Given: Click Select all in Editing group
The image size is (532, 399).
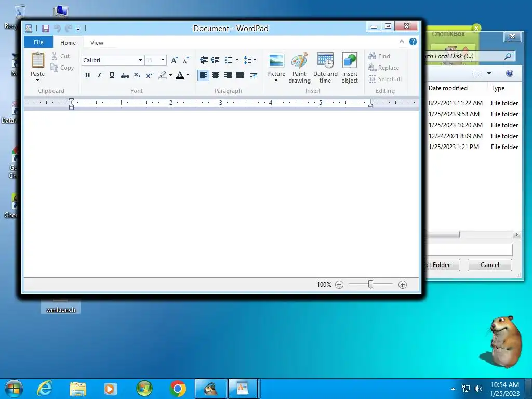Looking at the screenshot, I should point(385,79).
